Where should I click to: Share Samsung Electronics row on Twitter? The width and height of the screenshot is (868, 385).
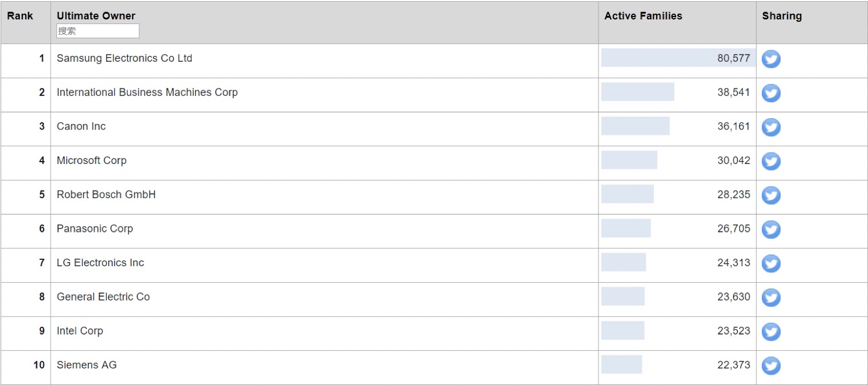(x=771, y=59)
